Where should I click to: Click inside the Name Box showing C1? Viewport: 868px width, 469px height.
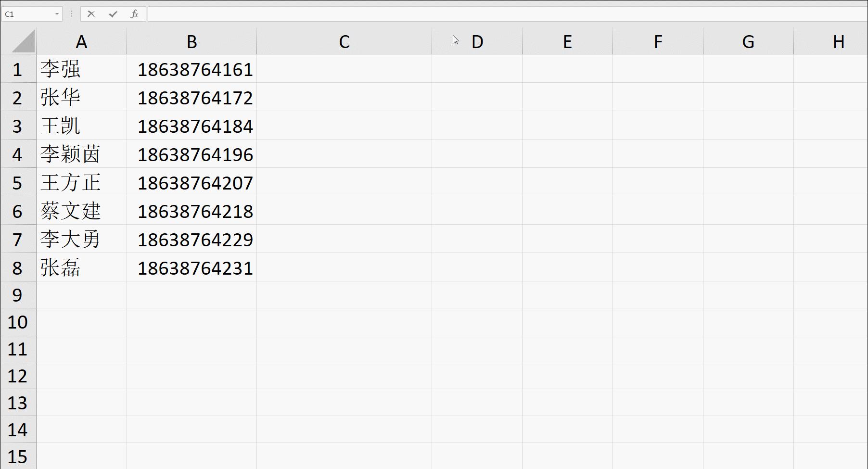[29, 14]
